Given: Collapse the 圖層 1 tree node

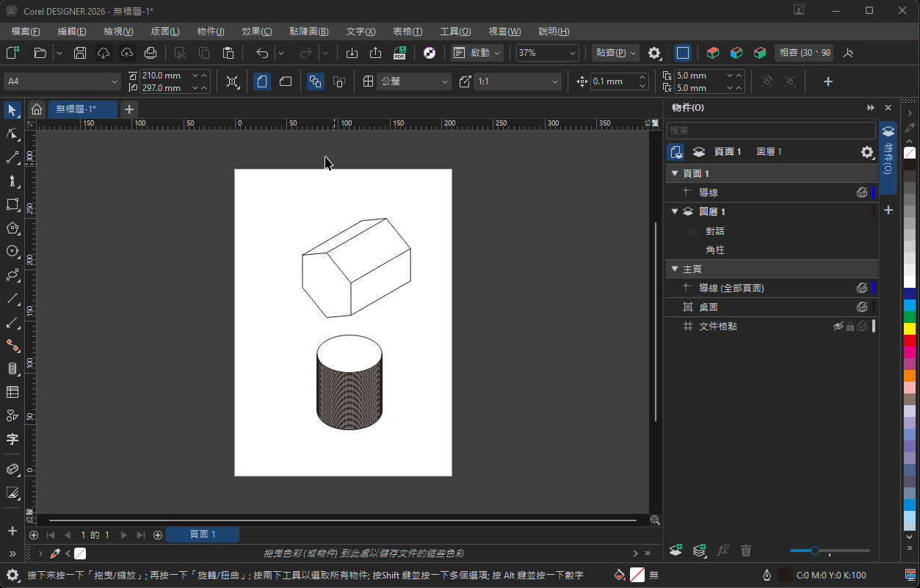Looking at the screenshot, I should pyautogui.click(x=675, y=212).
